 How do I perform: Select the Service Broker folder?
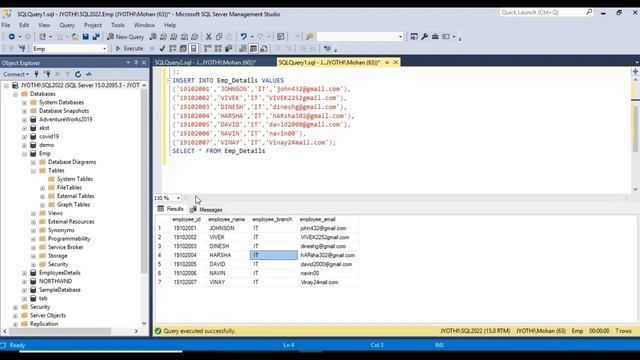pyautogui.click(x=65, y=247)
